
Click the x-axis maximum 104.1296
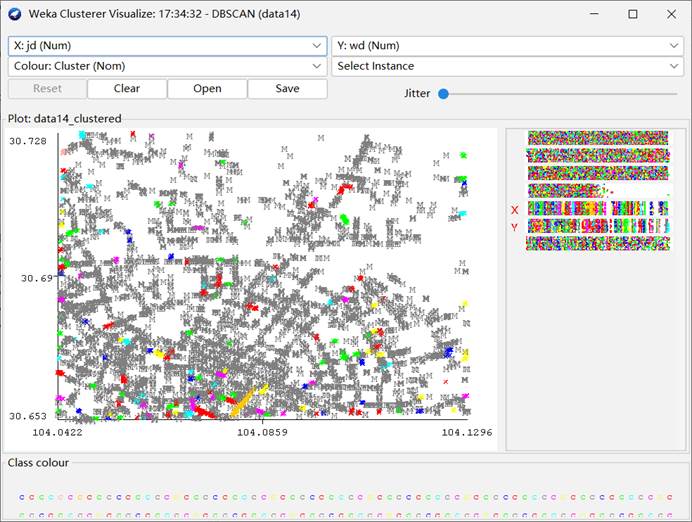coord(467,432)
